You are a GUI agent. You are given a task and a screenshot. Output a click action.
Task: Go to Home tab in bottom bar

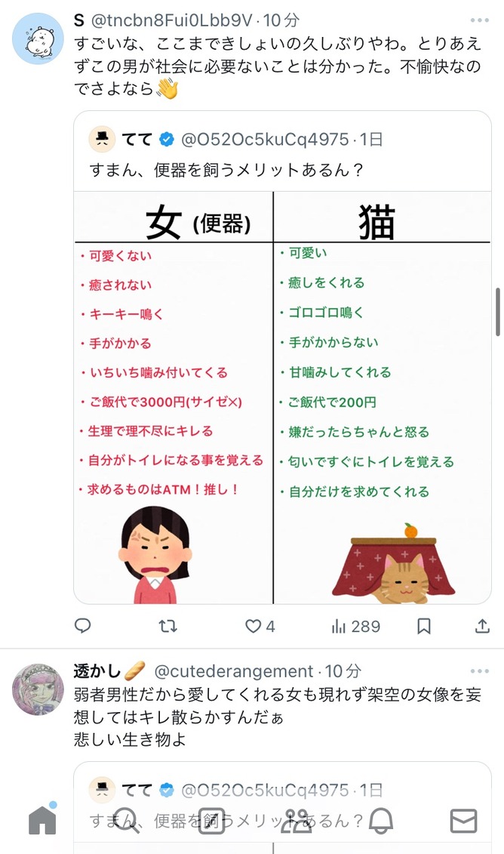tap(42, 819)
